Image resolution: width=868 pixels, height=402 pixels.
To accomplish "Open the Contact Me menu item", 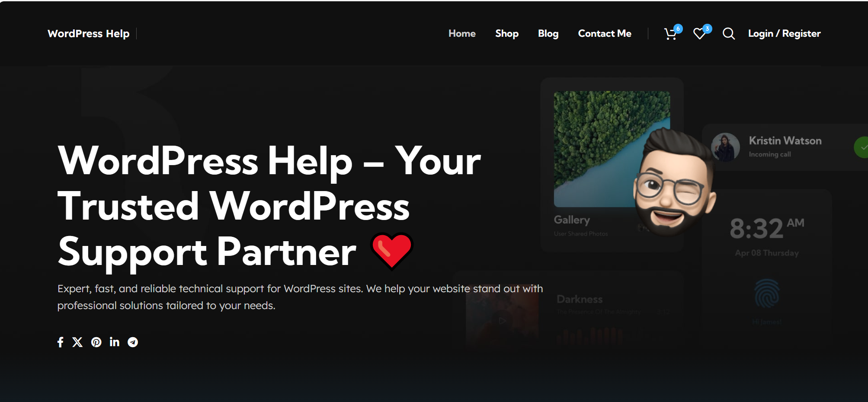I will coord(605,33).
